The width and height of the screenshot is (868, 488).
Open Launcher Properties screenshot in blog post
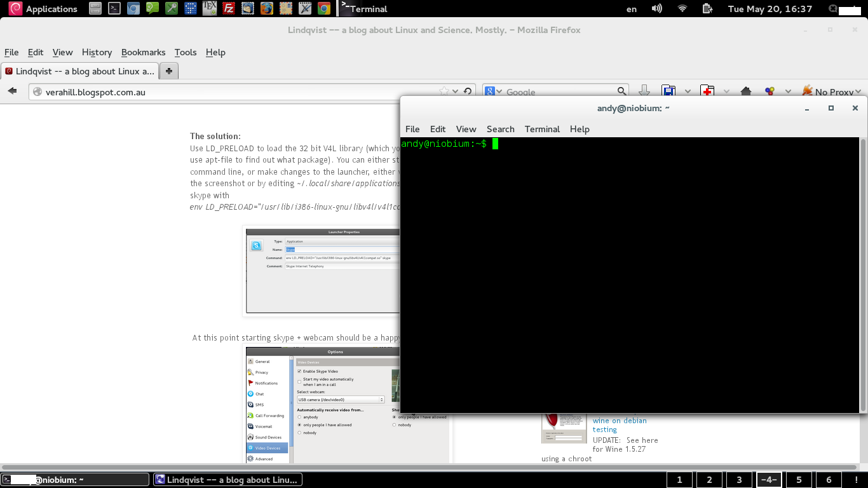pyautogui.click(x=322, y=271)
